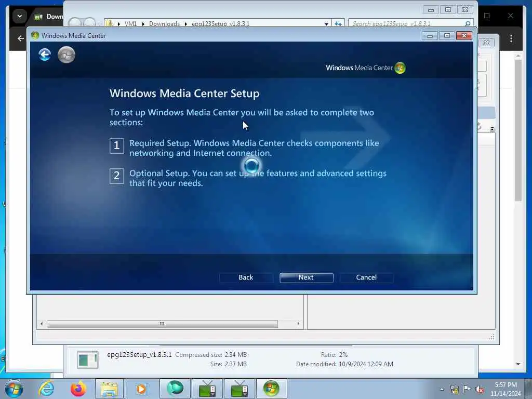Maximize the background browser window
Image resolution: width=532 pixels, height=399 pixels.
pos(487,16)
